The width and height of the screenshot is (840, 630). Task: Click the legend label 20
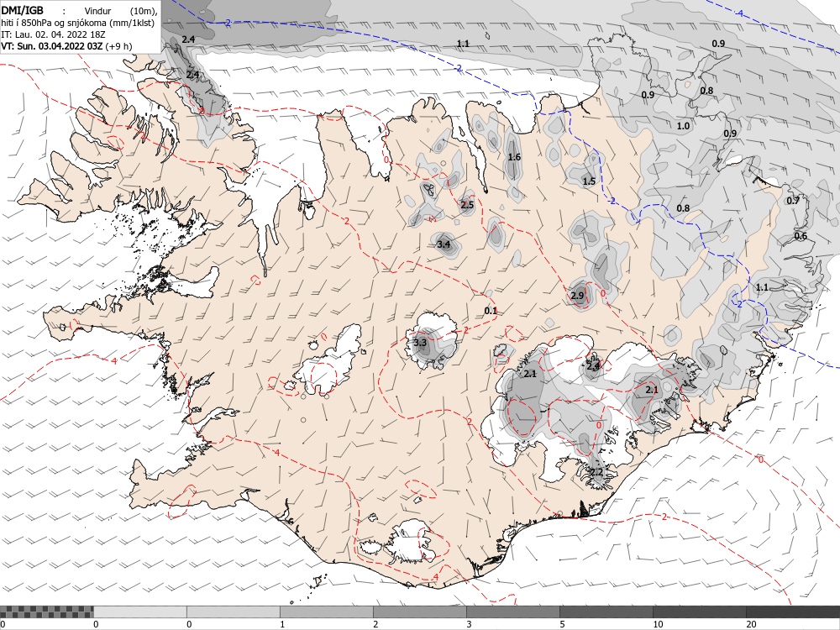751,624
